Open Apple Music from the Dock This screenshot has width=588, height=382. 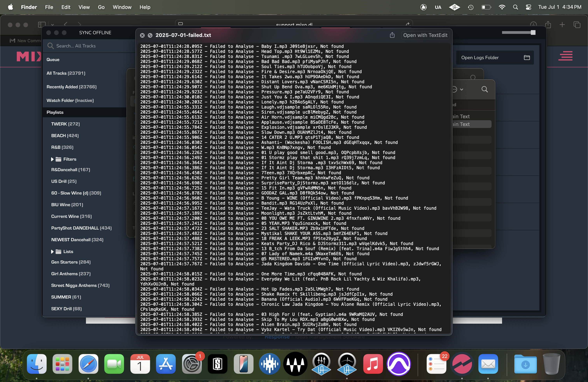(x=373, y=364)
